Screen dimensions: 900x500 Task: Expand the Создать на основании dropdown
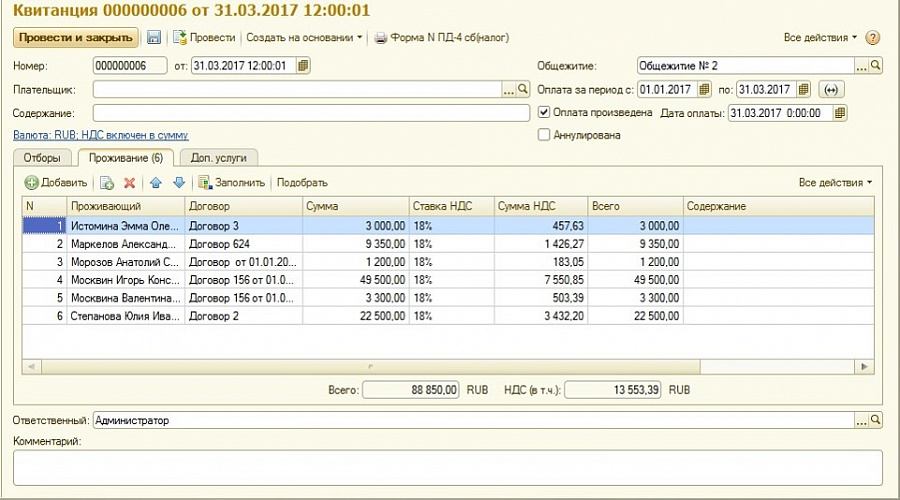coord(305,37)
